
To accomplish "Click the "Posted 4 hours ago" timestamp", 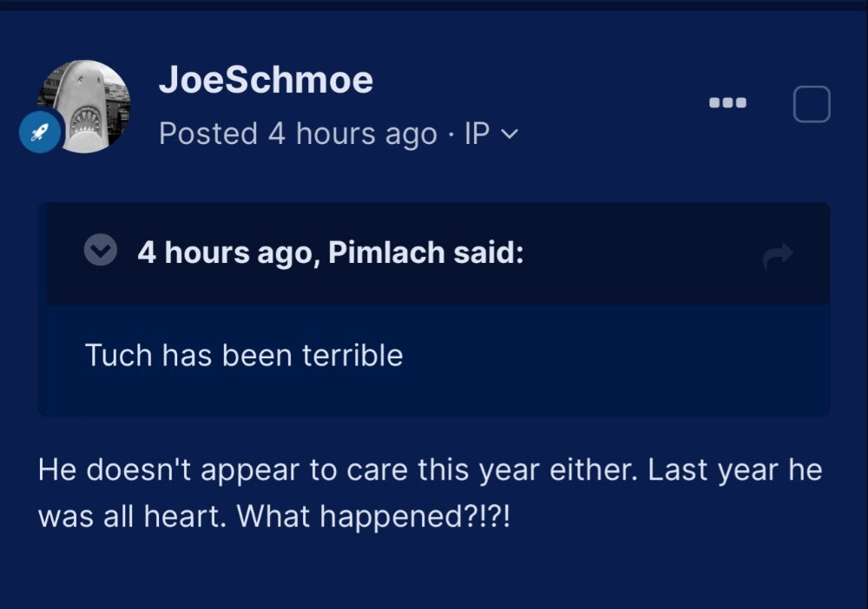I will click(298, 134).
